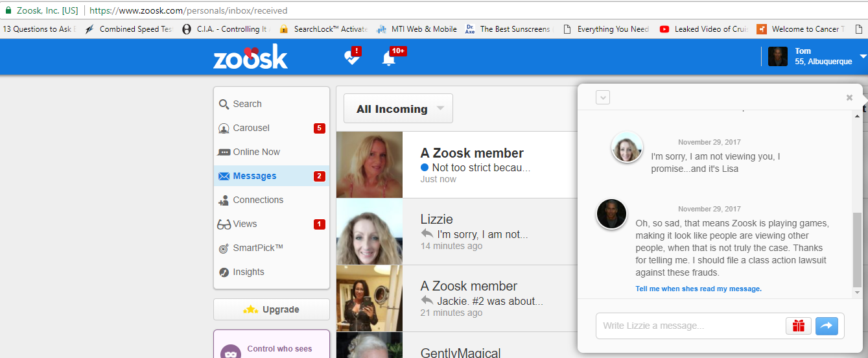The width and height of the screenshot is (868, 358).
Task: Click the chat scrollbar down arrow
Action: [858, 294]
